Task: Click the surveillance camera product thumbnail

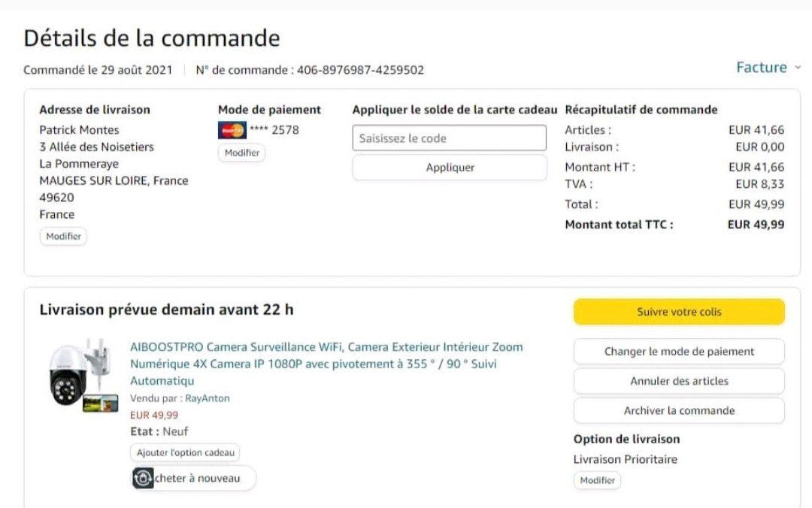Action: point(83,374)
